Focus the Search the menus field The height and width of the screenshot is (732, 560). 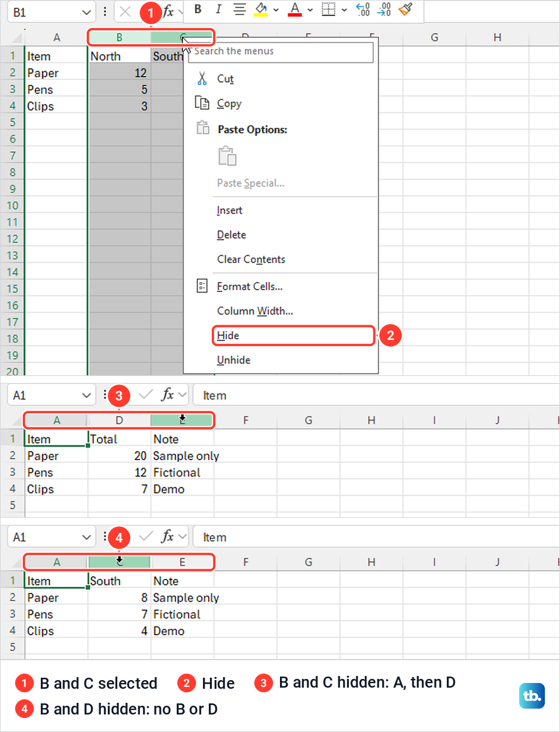click(x=281, y=51)
